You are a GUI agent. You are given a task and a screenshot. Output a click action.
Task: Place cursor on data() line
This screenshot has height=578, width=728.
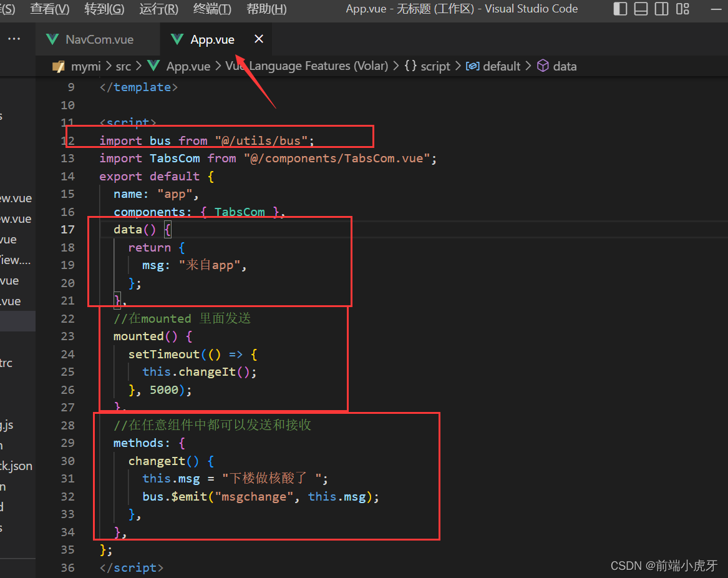[x=142, y=230]
